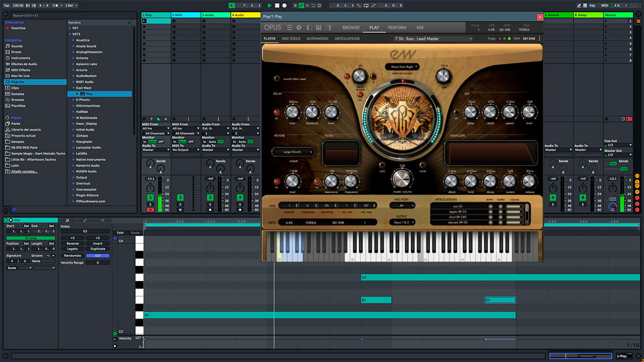Open Opus settings gear icon
644x362 pixels.
coord(299,27)
